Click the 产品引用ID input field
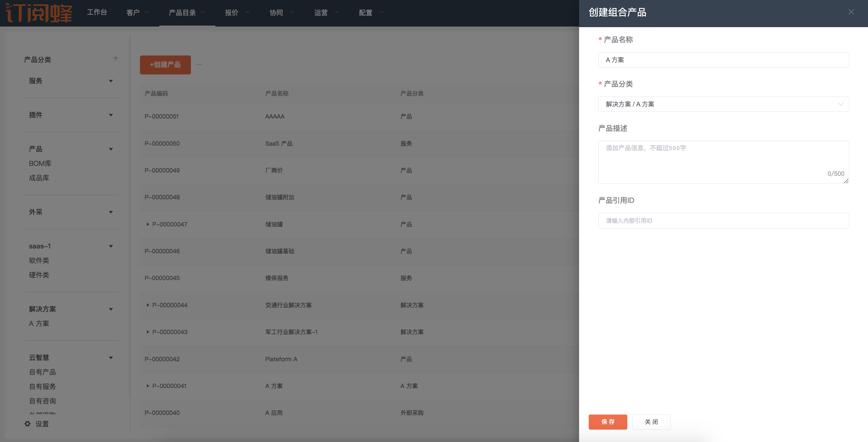 pos(723,221)
